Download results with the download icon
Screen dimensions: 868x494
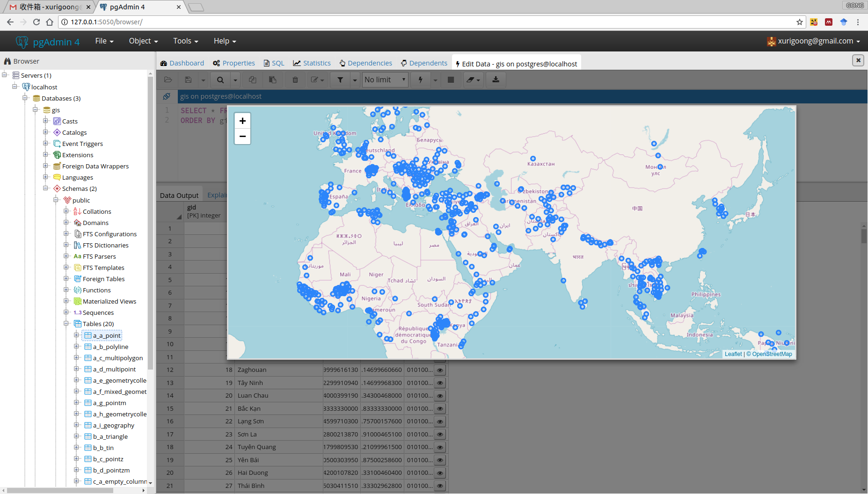[x=496, y=80]
